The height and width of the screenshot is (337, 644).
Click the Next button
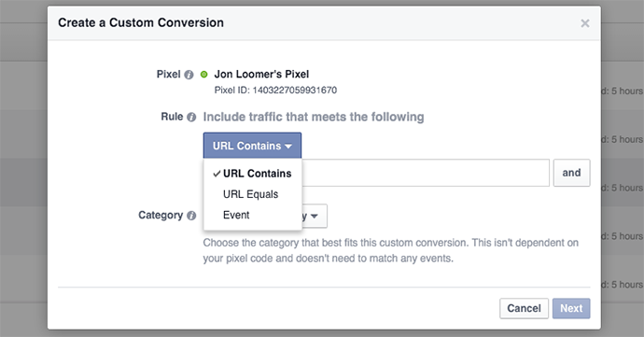tap(571, 308)
